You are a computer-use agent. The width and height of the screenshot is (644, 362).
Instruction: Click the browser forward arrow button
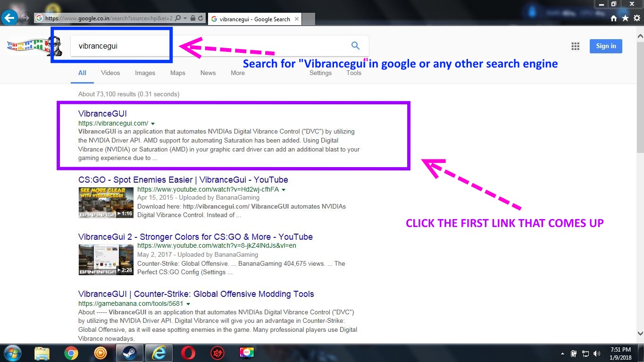[25, 18]
